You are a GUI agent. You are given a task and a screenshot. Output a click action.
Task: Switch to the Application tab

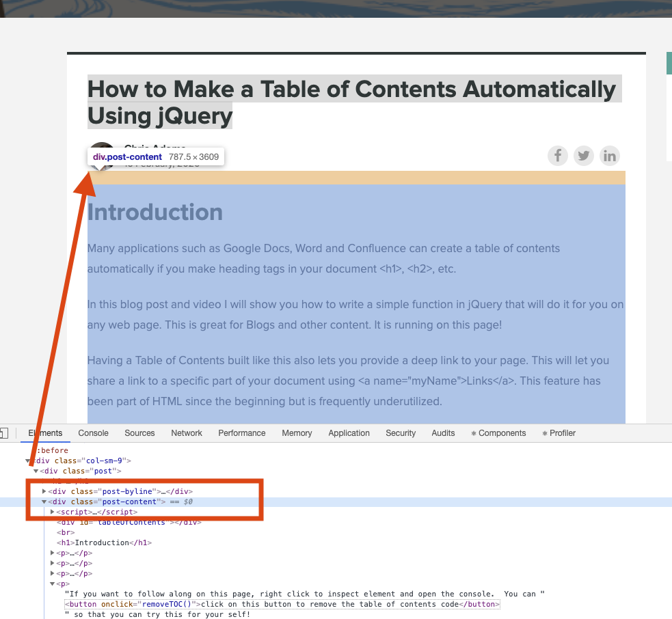coord(349,433)
